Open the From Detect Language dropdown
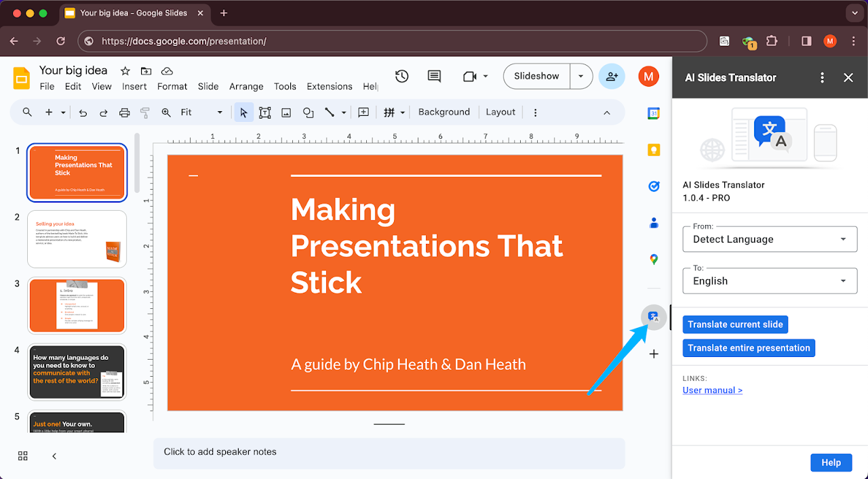Screen dimensions: 868x479 (x=770, y=239)
